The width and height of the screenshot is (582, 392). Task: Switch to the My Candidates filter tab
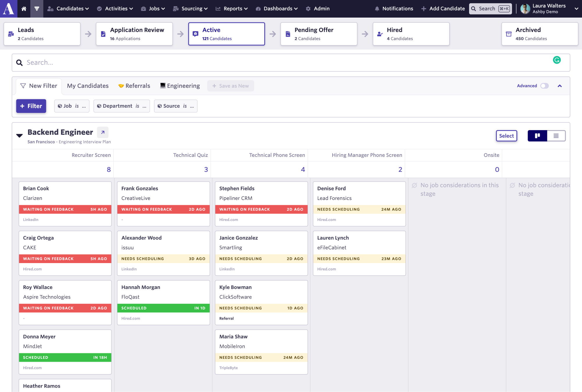[87, 86]
